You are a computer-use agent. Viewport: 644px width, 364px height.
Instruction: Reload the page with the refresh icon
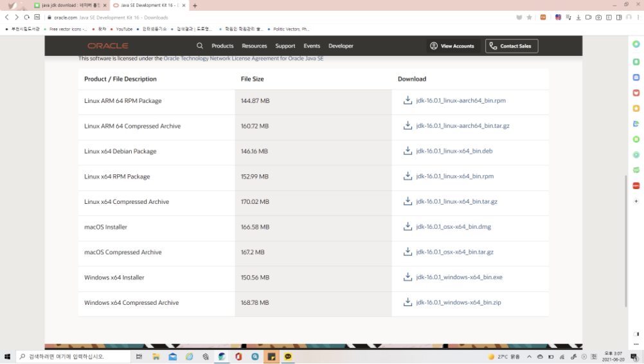[x=27, y=17]
